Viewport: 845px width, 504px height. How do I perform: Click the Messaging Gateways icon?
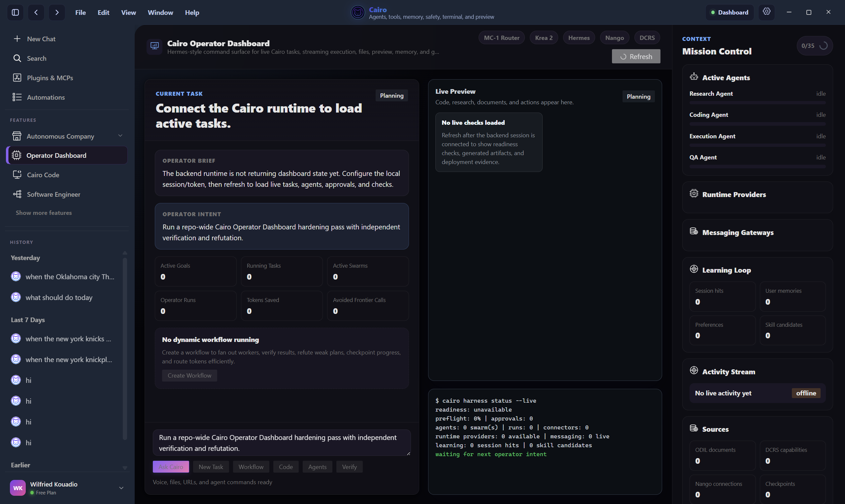[694, 232]
